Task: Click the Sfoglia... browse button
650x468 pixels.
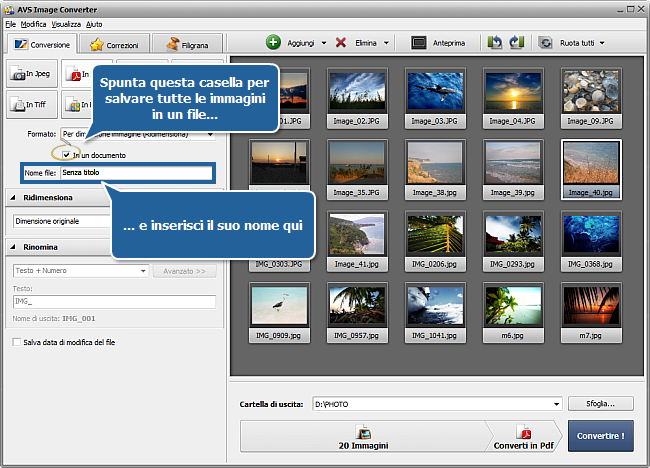Action: 601,404
